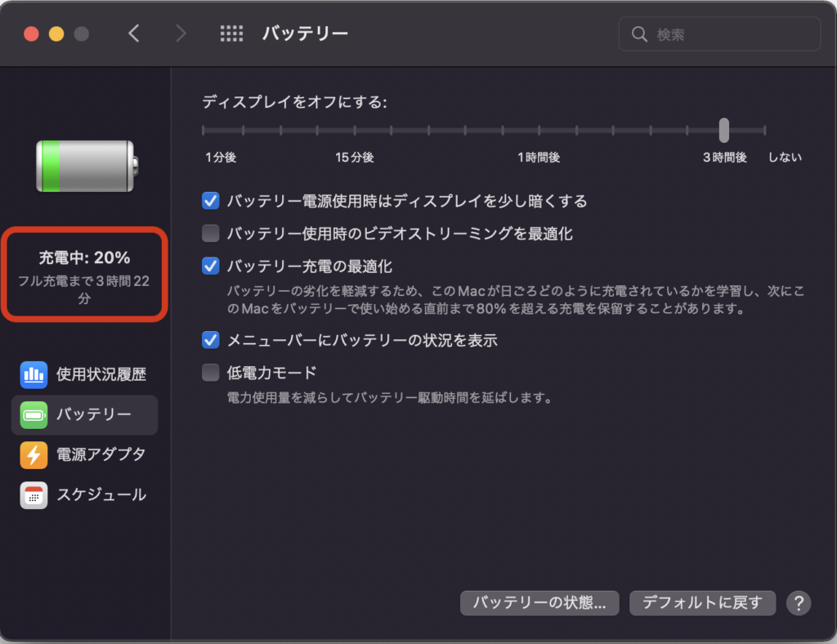Viewport: 837px width, 644px height.
Task: Enable 低電力モード checkbox
Action: point(211,373)
